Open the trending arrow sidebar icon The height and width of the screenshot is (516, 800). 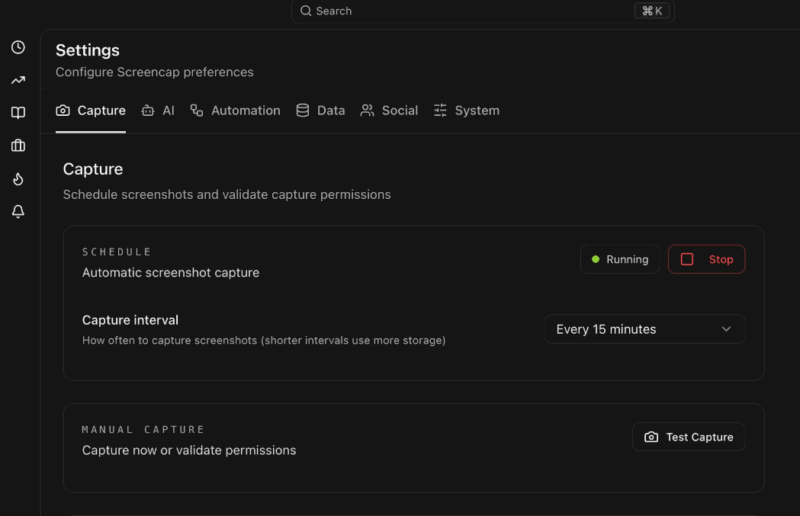(x=18, y=80)
